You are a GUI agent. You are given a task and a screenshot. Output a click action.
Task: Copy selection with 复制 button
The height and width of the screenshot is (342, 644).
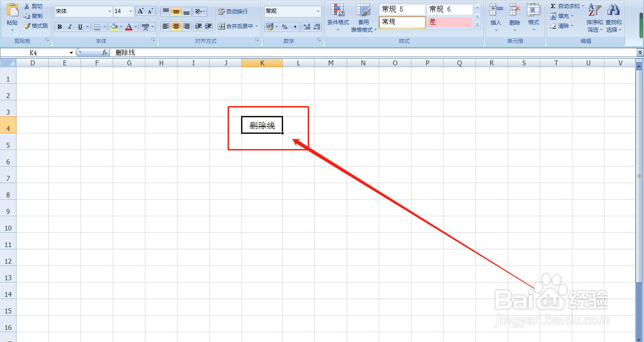click(x=33, y=16)
